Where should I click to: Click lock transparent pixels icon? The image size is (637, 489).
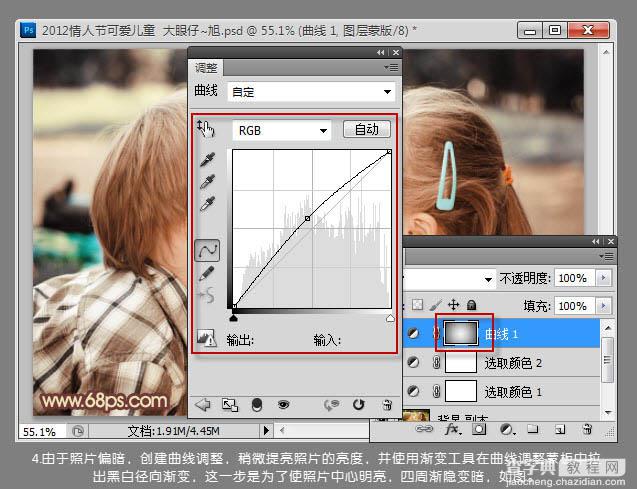point(417,305)
